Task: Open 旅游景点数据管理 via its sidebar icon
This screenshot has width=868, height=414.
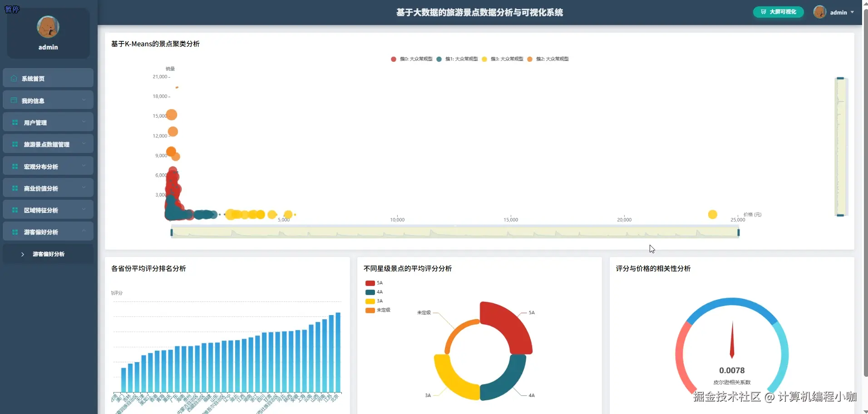Action: 15,144
